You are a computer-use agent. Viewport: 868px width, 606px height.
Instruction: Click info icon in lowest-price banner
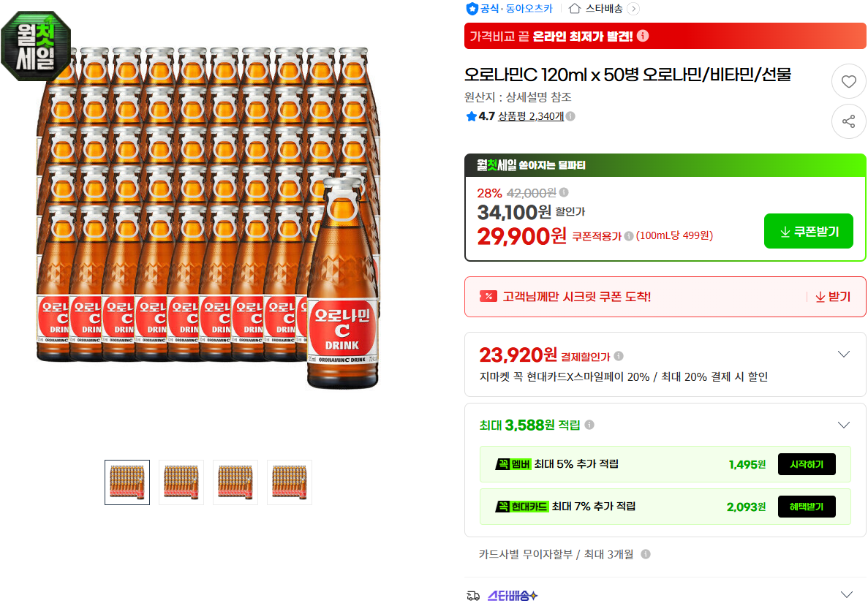click(x=643, y=36)
